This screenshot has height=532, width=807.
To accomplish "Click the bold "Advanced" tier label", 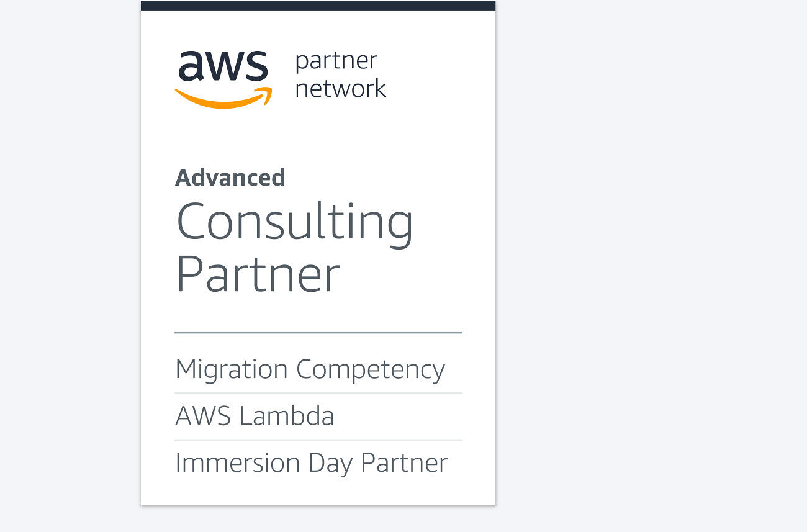I will (x=230, y=178).
